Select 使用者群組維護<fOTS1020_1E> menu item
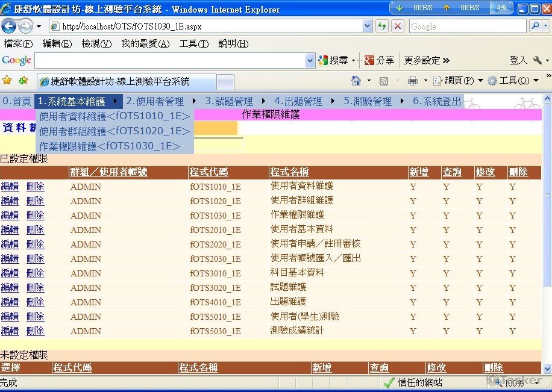 tap(114, 131)
